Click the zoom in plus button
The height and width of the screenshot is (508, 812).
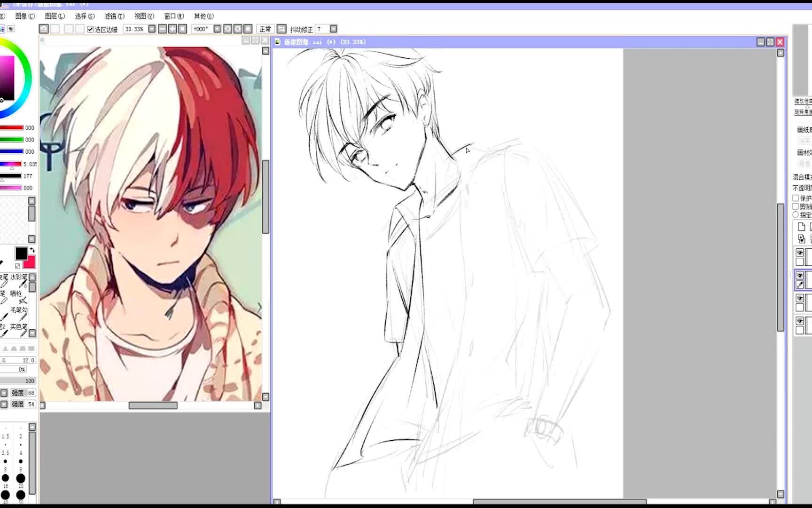coord(172,29)
